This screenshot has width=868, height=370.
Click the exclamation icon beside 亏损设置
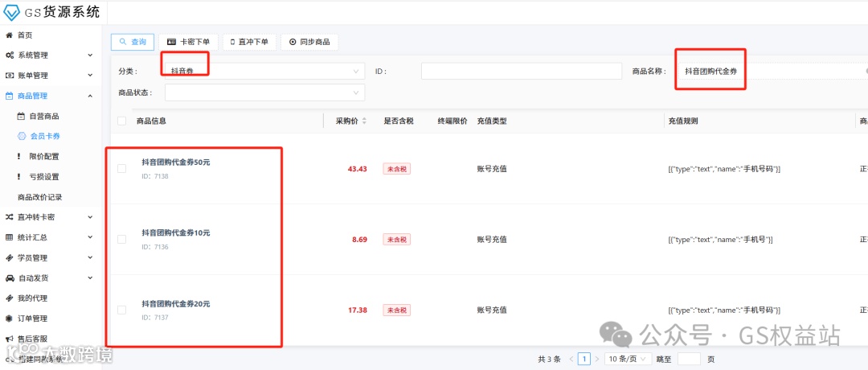pos(19,177)
